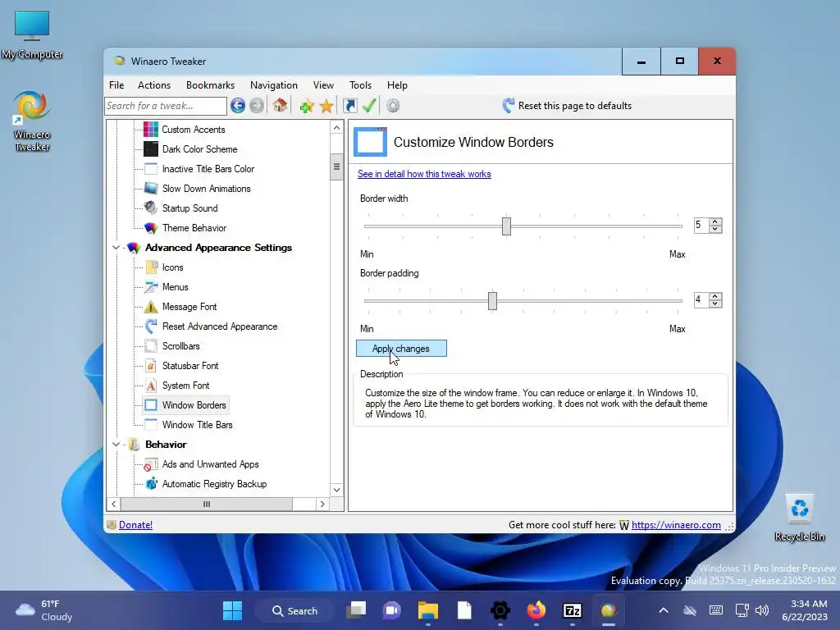Add bookmark with green plus star icon
The width and height of the screenshot is (840, 630).
[x=307, y=106]
